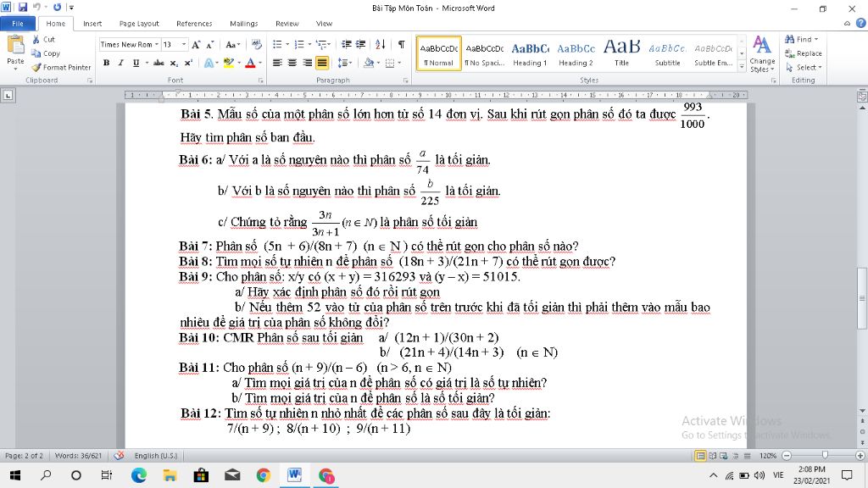The width and height of the screenshot is (868, 488).
Task: Open the Font name dropdown
Action: [x=157, y=44]
